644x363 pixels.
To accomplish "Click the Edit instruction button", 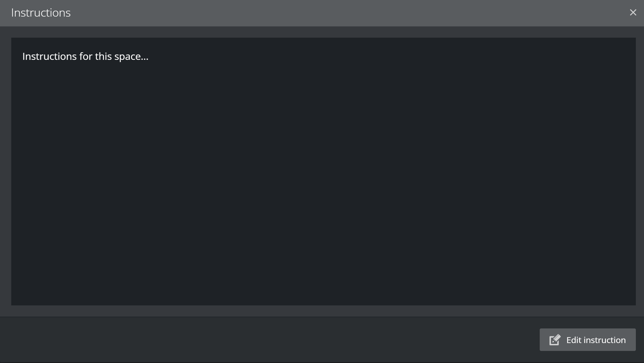I will 587,340.
